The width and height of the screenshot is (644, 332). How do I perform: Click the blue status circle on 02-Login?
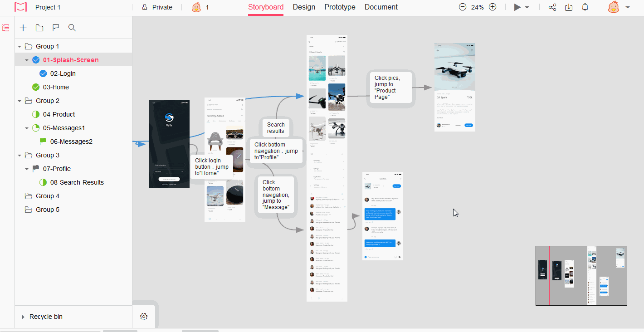point(43,73)
